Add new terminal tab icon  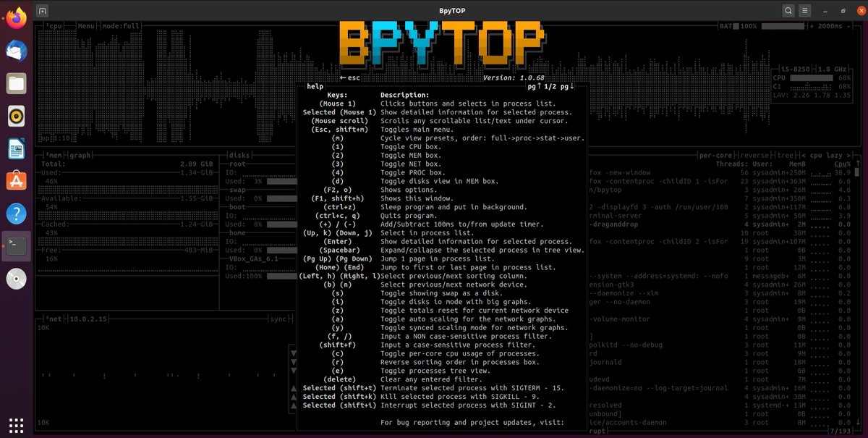coord(43,11)
